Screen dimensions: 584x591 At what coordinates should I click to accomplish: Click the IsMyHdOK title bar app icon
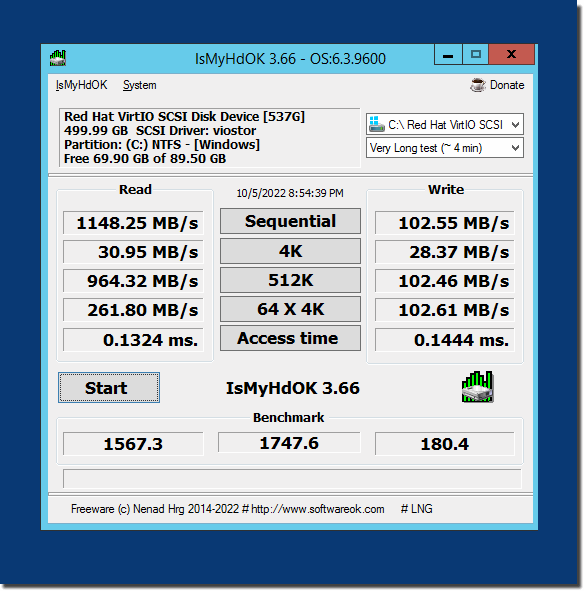(58, 58)
